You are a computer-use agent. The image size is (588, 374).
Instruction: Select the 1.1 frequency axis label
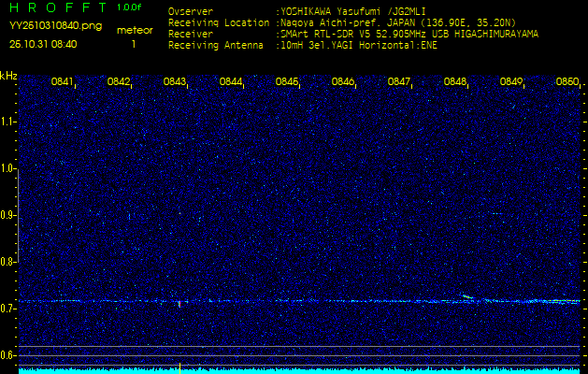8,122
